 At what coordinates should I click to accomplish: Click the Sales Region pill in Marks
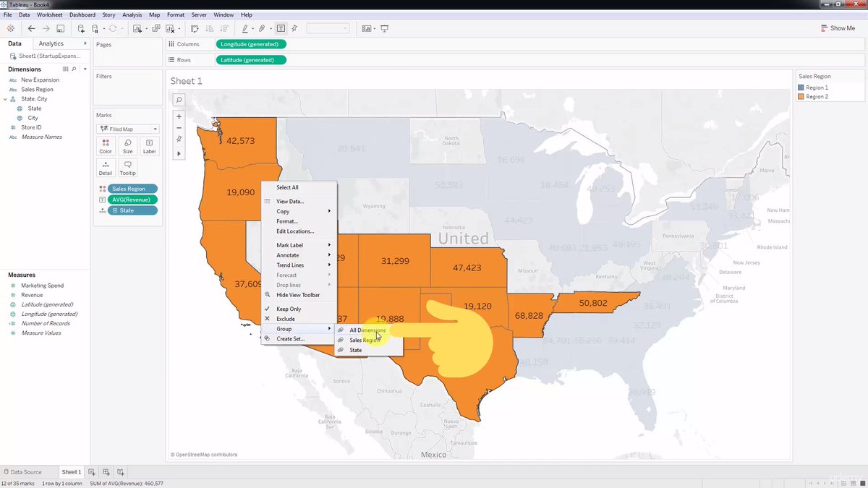[132, 189]
